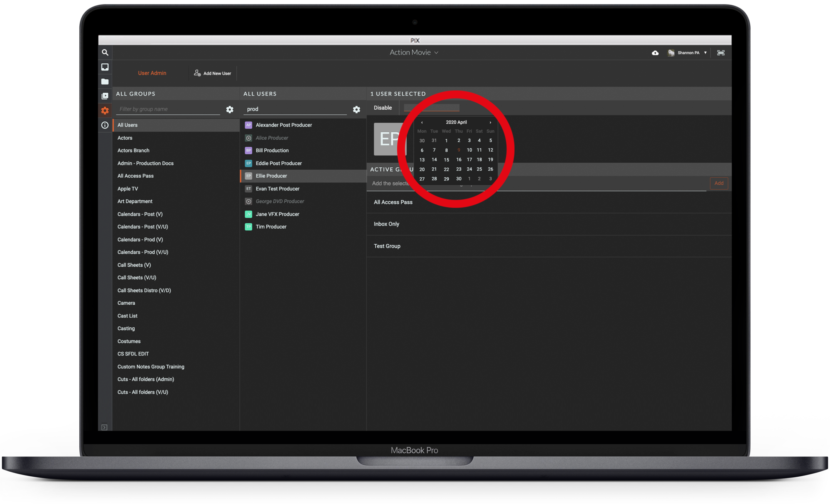Expand the sidebar with bottom-left arrow

(x=104, y=427)
